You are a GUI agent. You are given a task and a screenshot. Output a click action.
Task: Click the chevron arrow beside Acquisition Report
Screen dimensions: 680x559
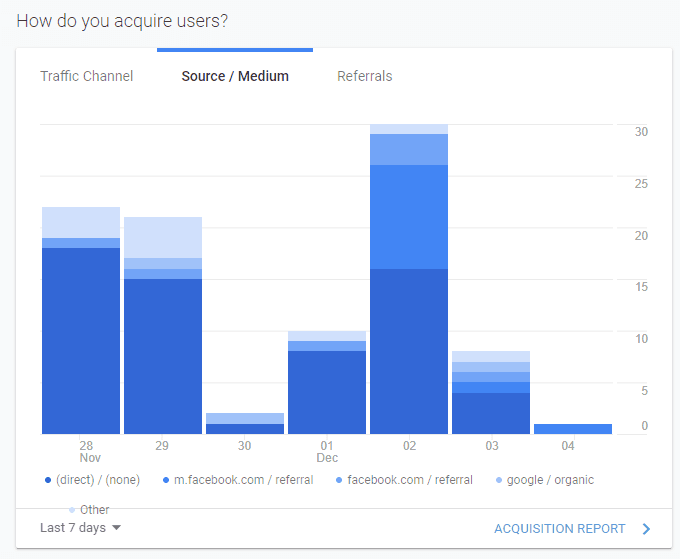tap(646, 529)
